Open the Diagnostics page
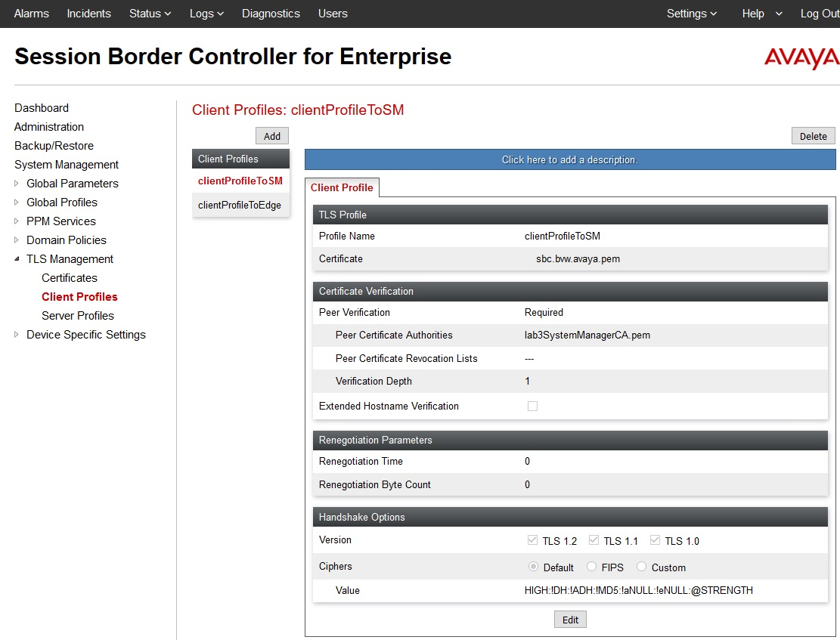Image resolution: width=840 pixels, height=640 pixels. (x=271, y=14)
